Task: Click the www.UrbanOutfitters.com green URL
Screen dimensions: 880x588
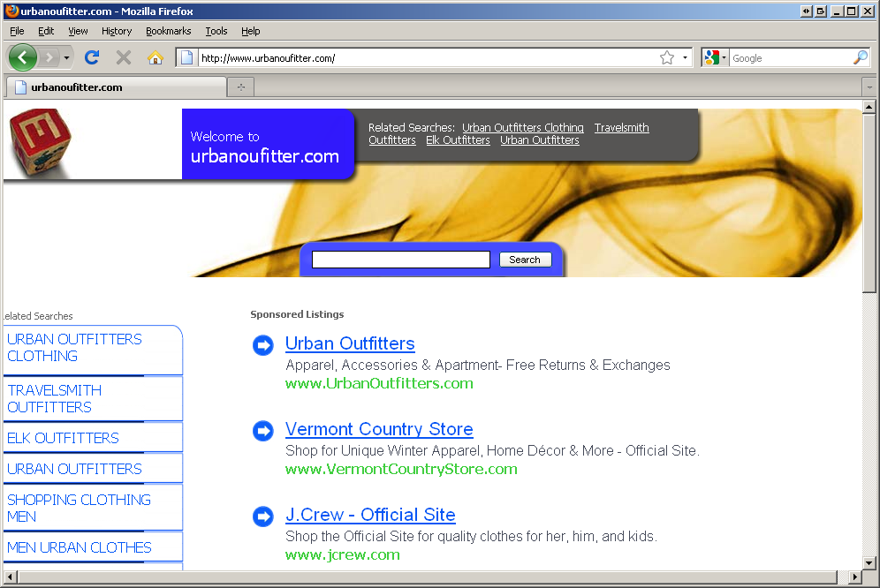Action: click(x=379, y=383)
